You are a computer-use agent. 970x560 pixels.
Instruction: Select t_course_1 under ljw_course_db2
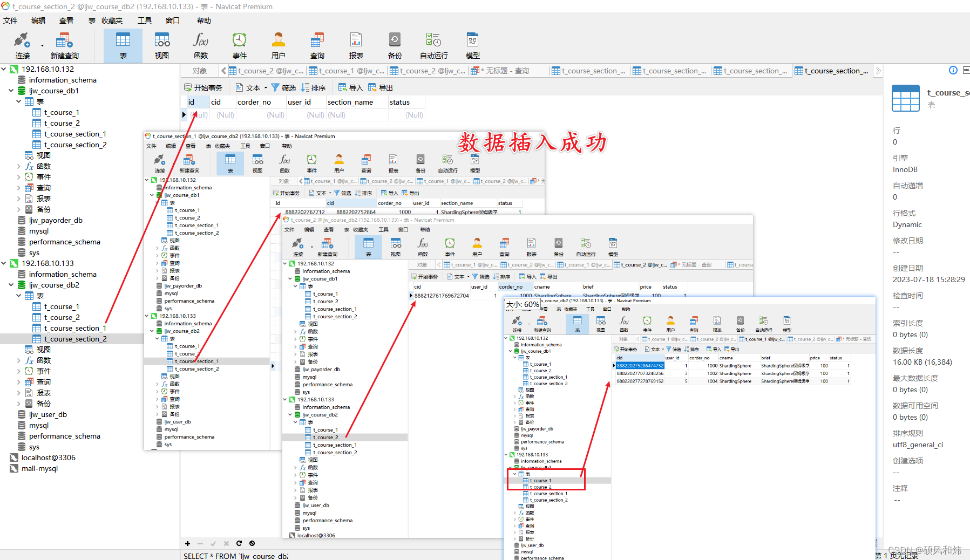[62, 306]
